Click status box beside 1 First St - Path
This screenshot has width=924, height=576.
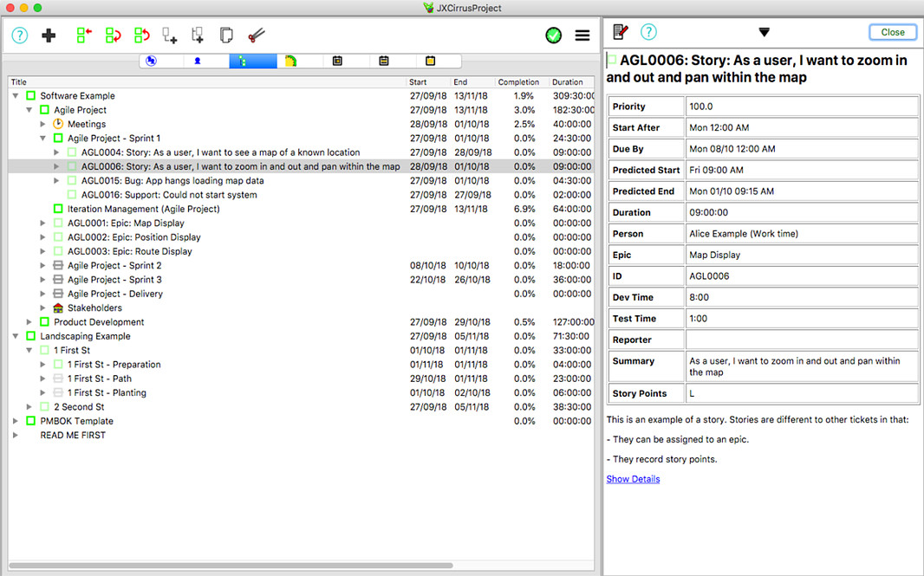(58, 379)
